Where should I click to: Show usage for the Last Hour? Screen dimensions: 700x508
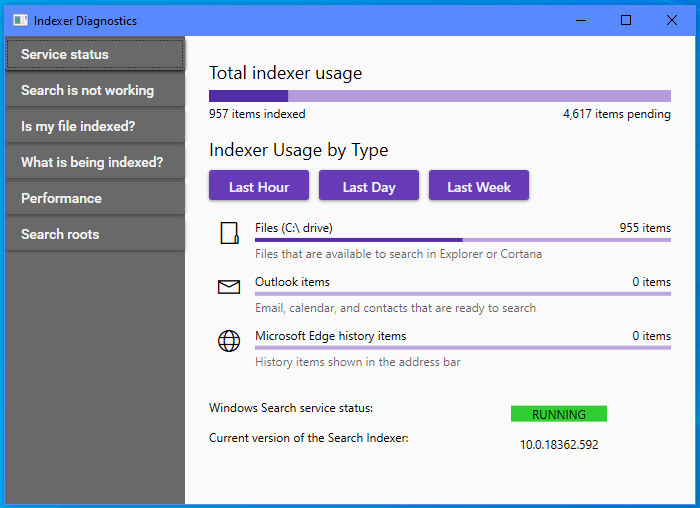click(259, 185)
